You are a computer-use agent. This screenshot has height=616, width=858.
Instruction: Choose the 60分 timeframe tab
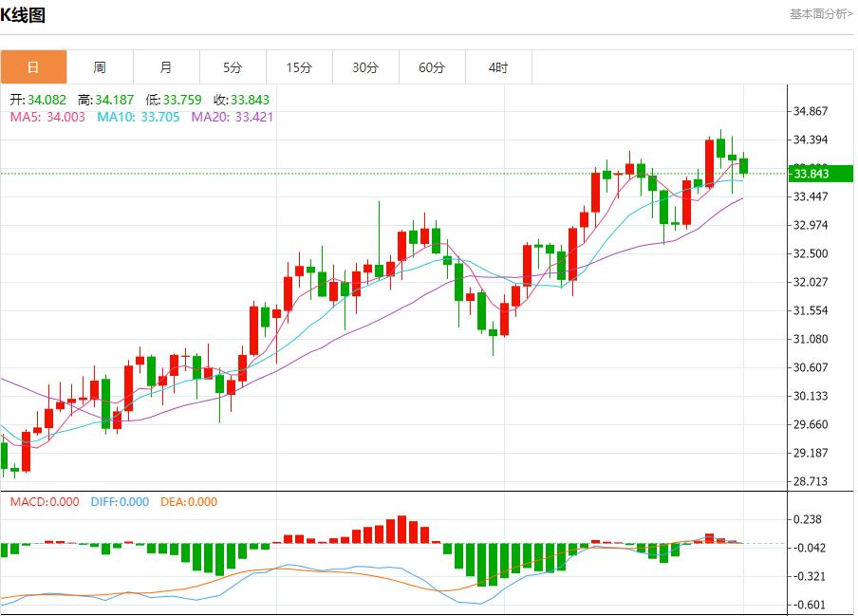432,67
